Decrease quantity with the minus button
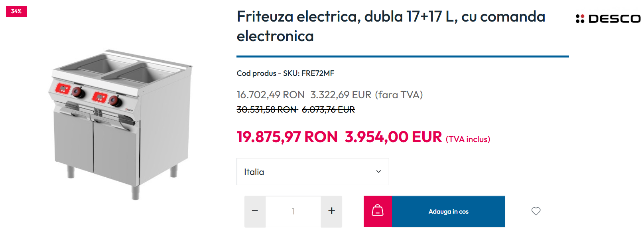This screenshot has height=232, width=644. tap(255, 211)
